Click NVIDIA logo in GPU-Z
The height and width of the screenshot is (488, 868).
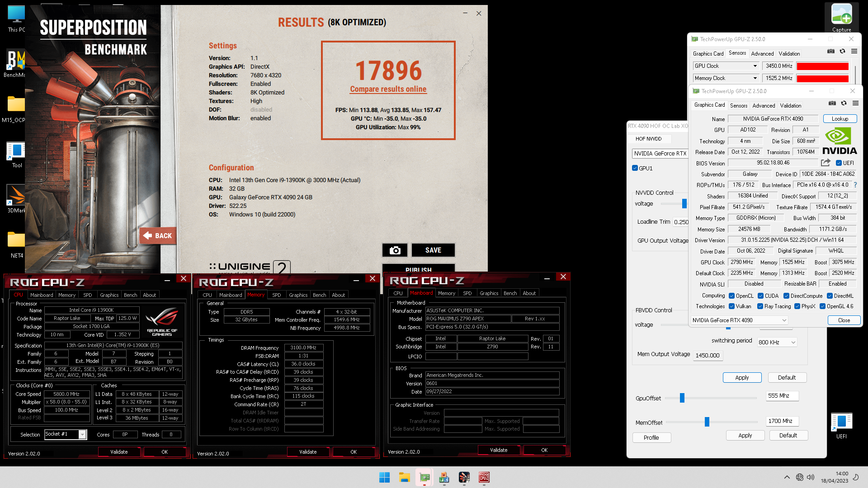[x=840, y=141]
